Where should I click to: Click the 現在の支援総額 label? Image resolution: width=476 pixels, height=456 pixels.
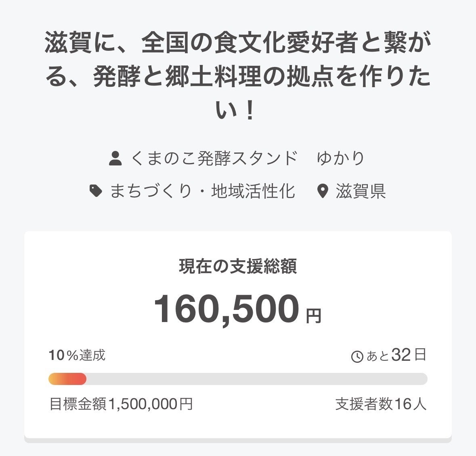[x=238, y=267]
